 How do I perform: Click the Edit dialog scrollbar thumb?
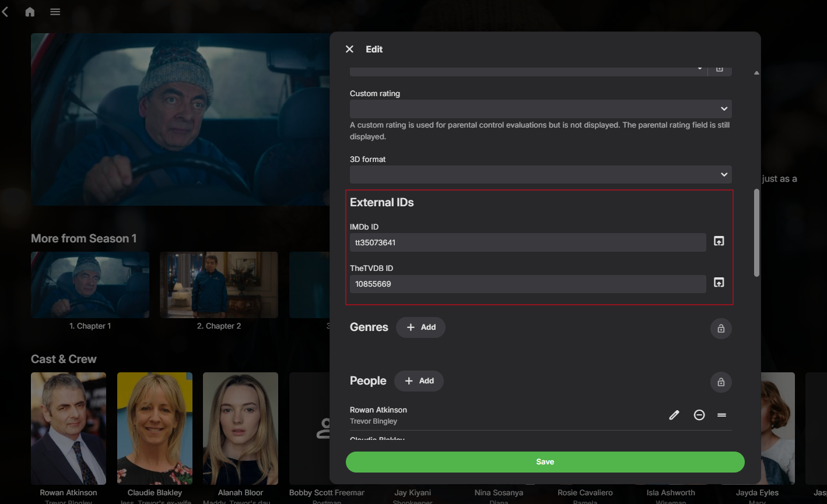coord(756,232)
